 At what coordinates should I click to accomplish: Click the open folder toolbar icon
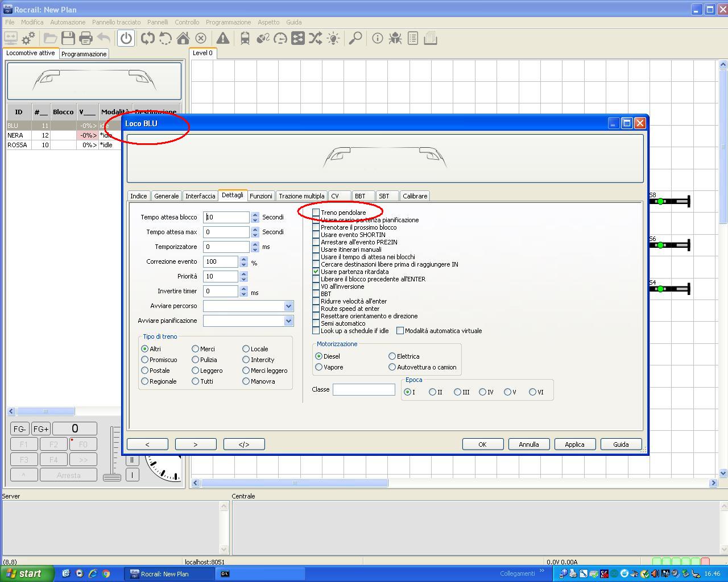50,38
